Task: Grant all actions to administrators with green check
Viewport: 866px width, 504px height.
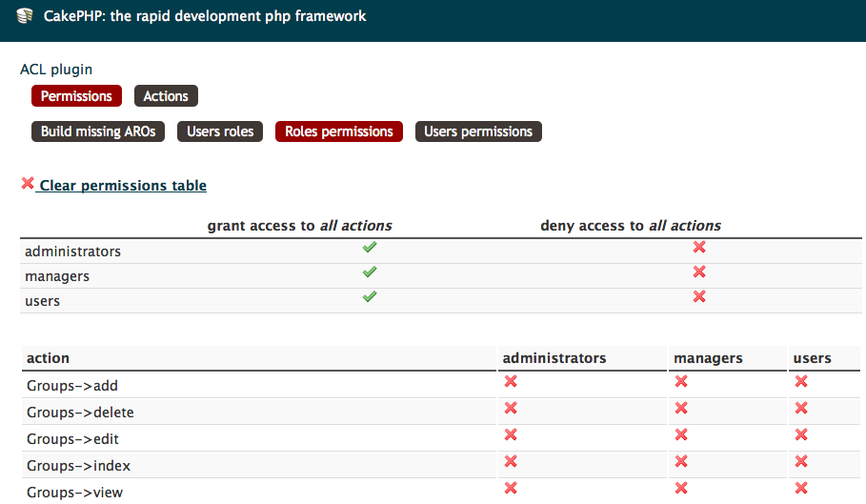Action: click(370, 247)
